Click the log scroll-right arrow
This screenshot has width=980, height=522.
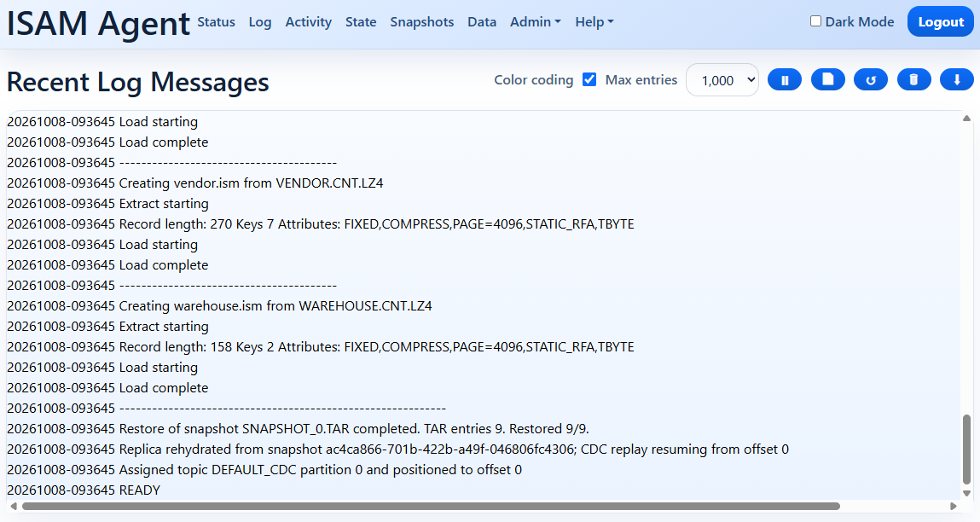pos(953,507)
